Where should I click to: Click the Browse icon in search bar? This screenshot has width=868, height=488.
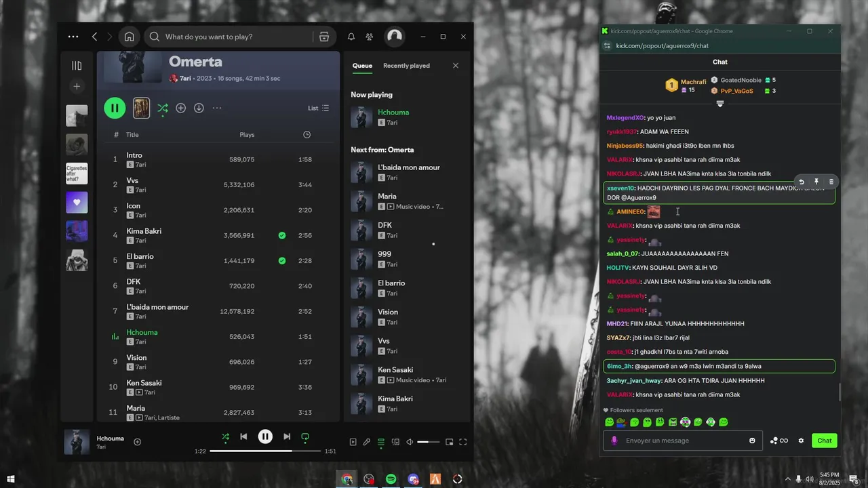(324, 37)
